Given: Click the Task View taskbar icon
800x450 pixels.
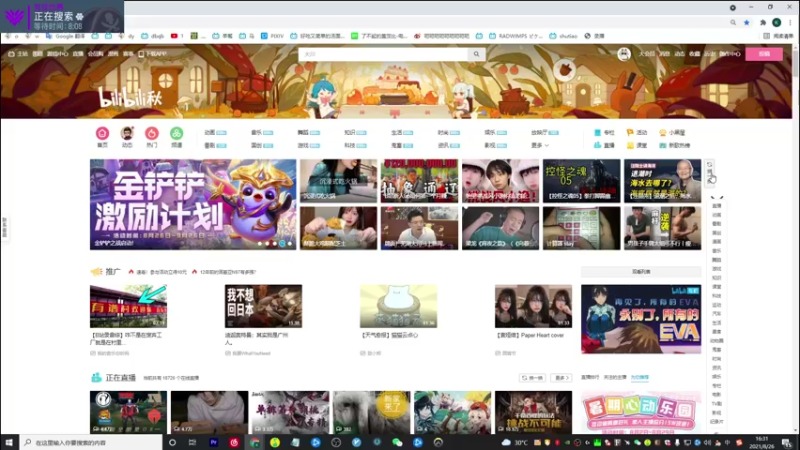Looking at the screenshot, I should tap(192, 442).
